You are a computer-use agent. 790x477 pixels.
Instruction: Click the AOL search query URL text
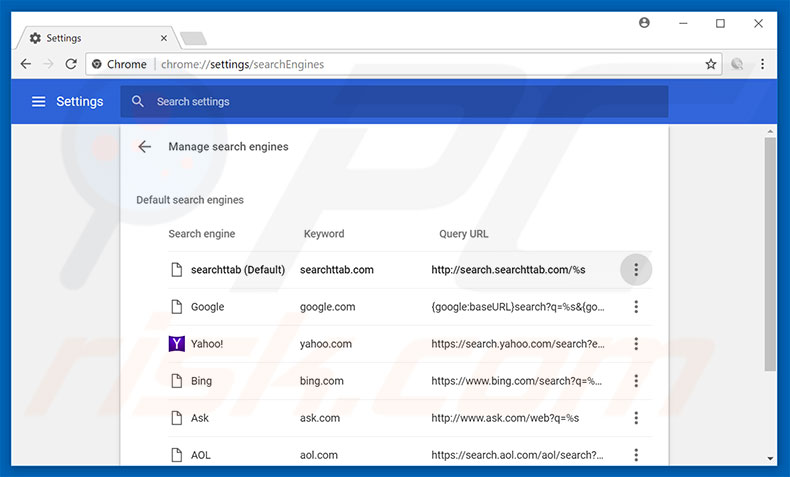tap(517, 455)
